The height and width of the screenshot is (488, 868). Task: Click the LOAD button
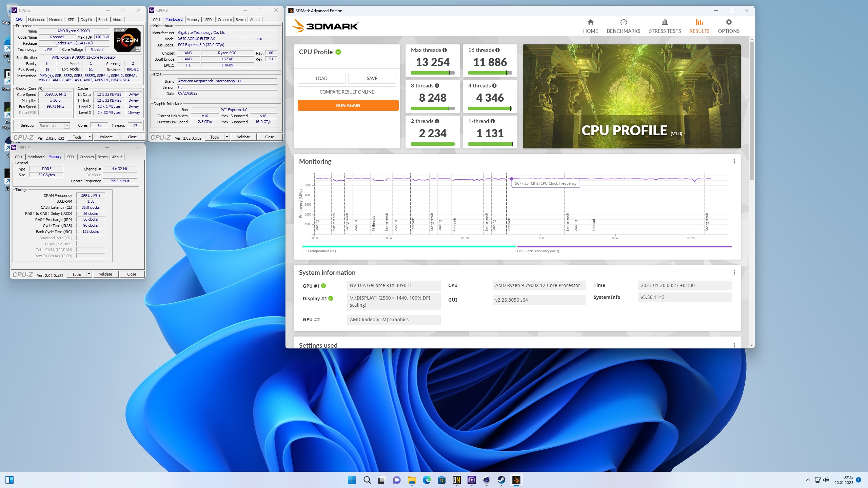pos(321,78)
